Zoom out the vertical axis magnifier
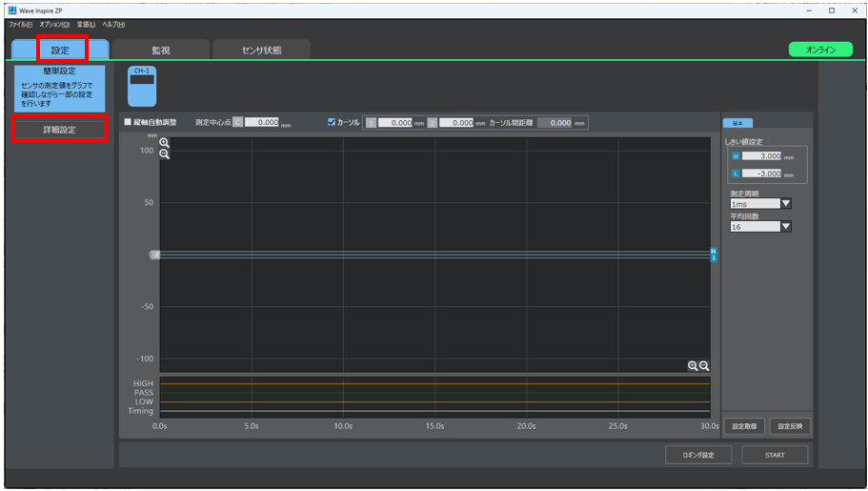The image size is (868, 491). coord(165,154)
